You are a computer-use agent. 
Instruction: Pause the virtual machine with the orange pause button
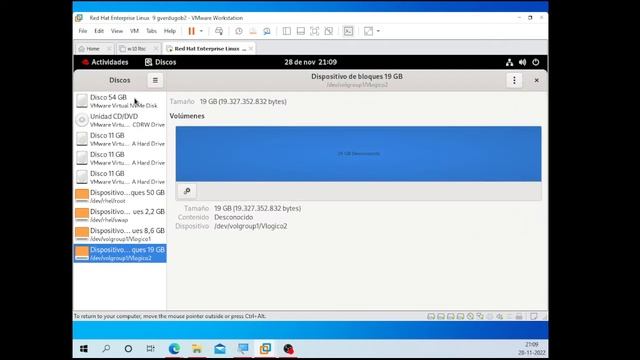(x=191, y=31)
